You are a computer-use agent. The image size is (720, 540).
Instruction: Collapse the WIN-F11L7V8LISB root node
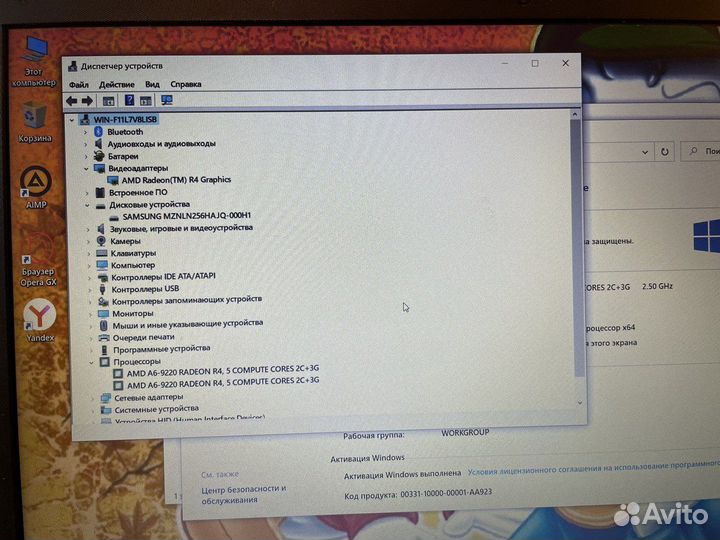click(72, 120)
